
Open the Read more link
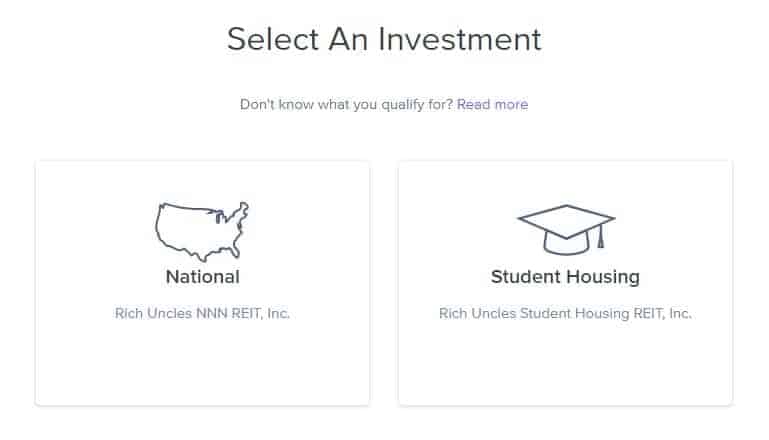(x=492, y=104)
